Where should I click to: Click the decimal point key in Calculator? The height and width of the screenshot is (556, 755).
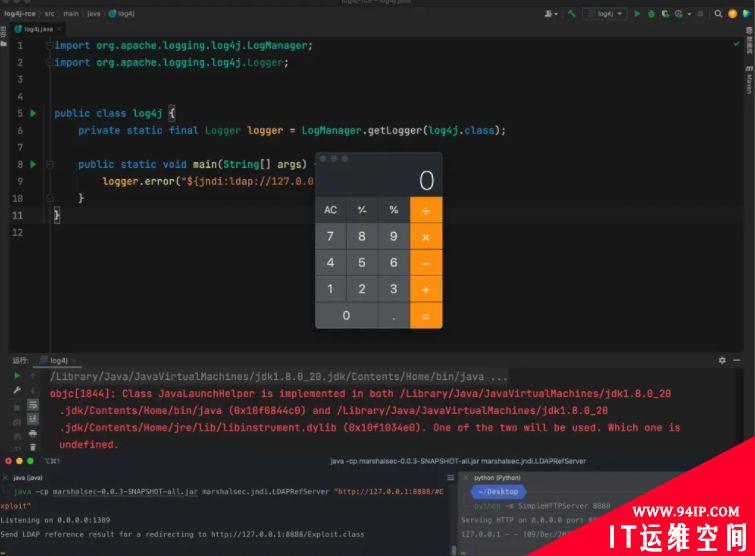394,316
